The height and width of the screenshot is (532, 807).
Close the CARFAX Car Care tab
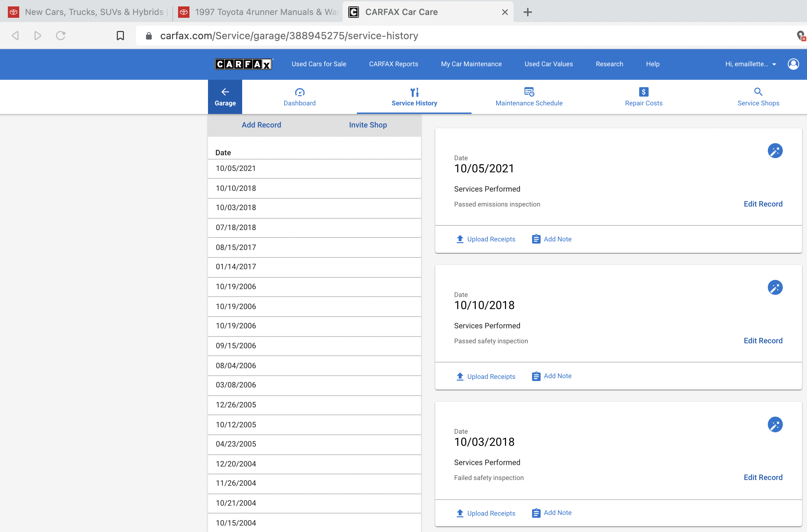[505, 12]
